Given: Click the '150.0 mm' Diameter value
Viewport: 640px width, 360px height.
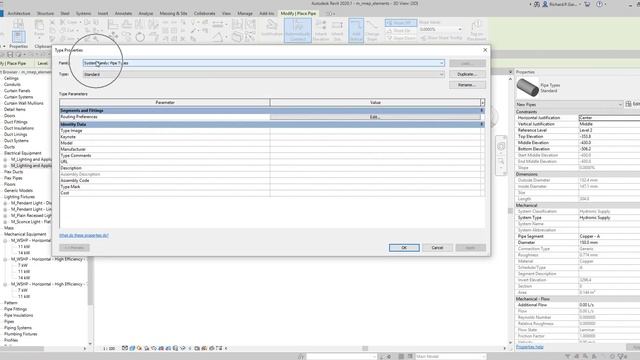Looking at the screenshot, I should 609,242.
